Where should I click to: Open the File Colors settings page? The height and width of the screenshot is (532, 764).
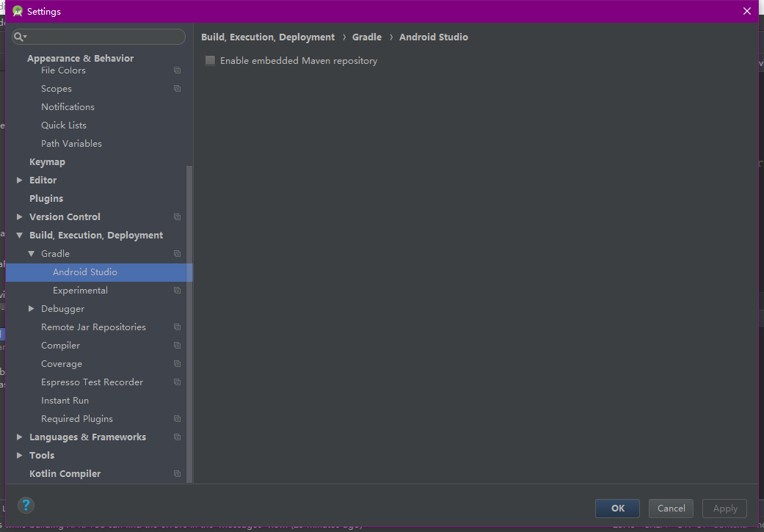coord(63,70)
